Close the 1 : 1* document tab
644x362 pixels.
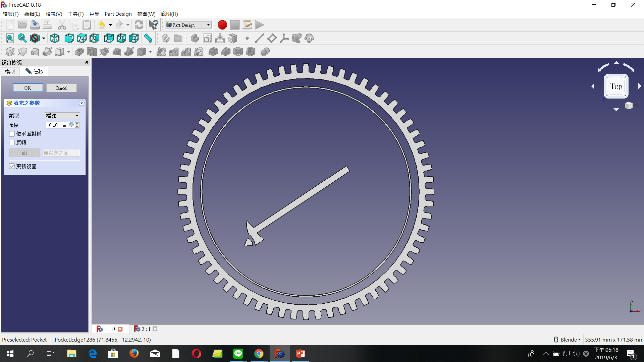click(x=120, y=329)
